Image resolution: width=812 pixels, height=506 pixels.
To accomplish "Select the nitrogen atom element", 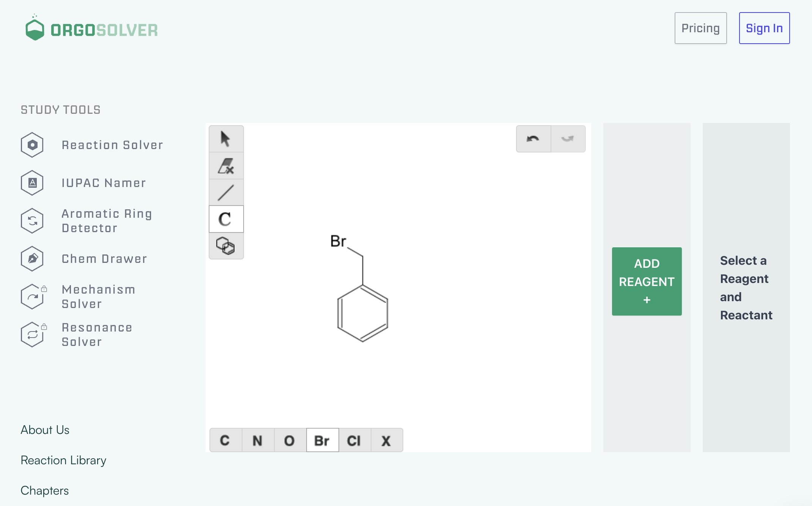I will point(258,440).
